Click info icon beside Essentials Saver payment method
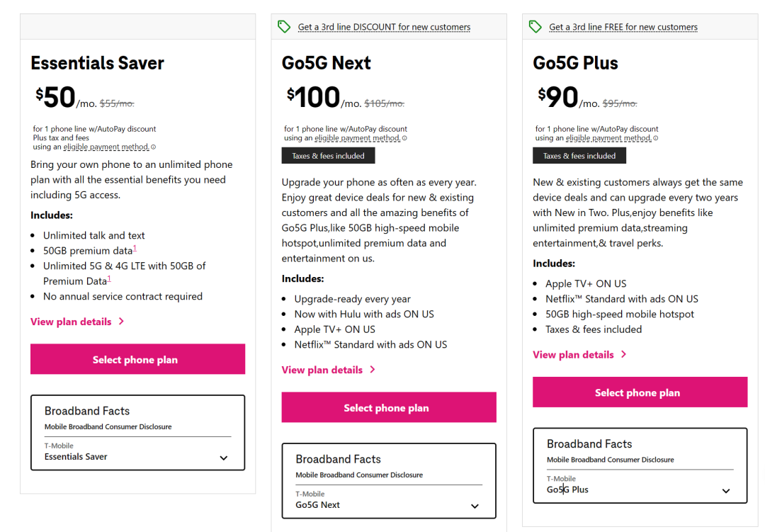Viewport: 765px width, 532px height. [153, 147]
